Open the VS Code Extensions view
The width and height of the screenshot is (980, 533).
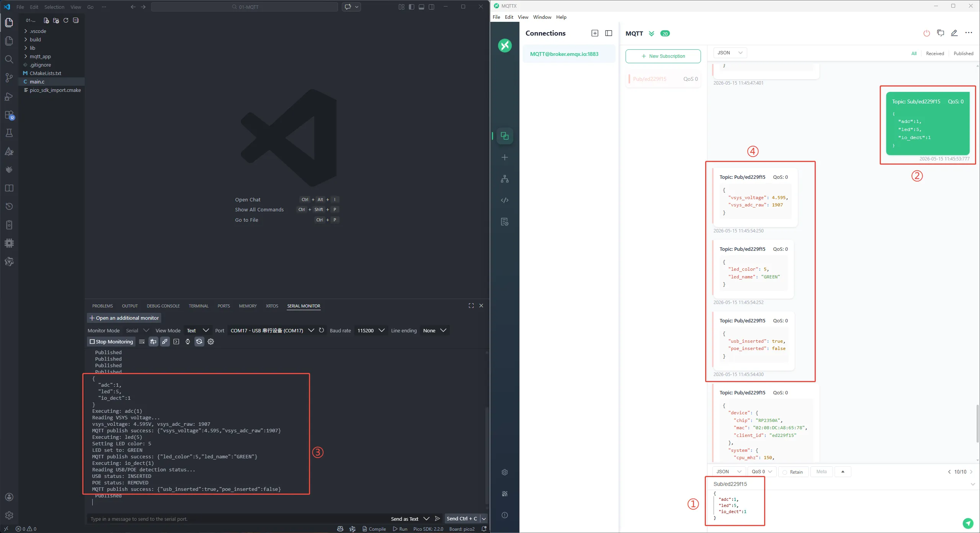point(9,115)
